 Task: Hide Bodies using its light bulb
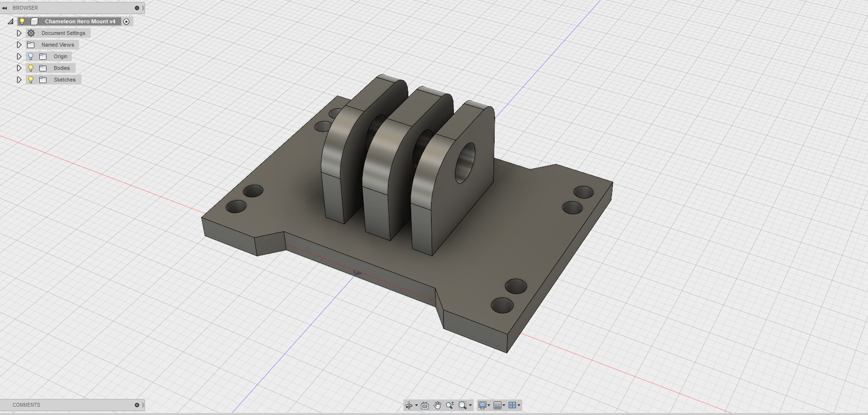[x=31, y=68]
